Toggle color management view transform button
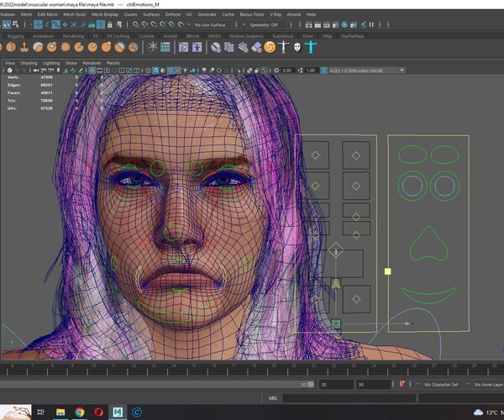The image size is (504, 420). [x=323, y=71]
